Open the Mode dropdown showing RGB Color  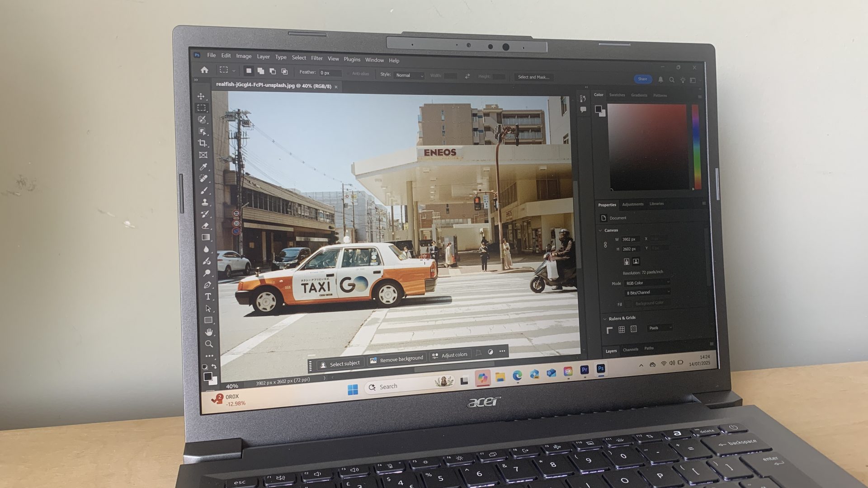coord(647,282)
